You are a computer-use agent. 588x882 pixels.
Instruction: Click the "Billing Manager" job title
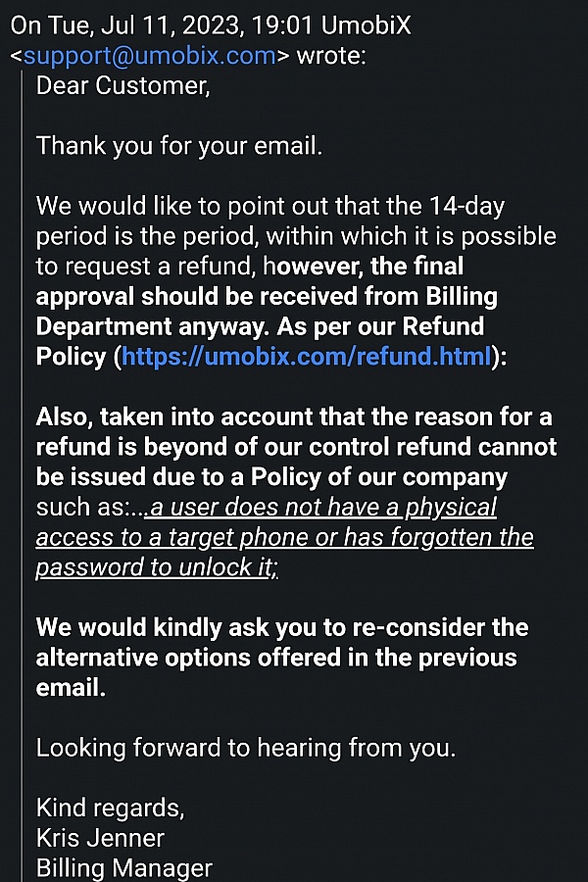[x=123, y=868]
